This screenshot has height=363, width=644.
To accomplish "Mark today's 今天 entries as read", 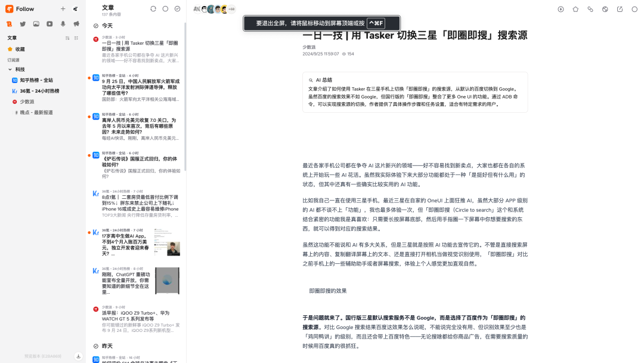I will (x=95, y=26).
